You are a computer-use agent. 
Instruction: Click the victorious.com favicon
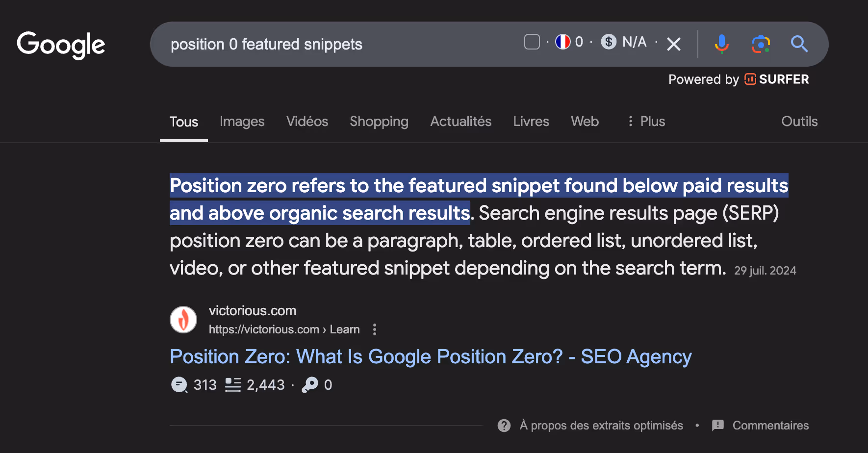[x=183, y=320]
